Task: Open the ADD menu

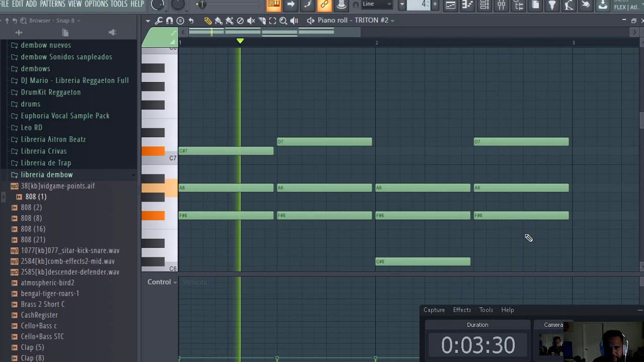Action: [31, 4]
